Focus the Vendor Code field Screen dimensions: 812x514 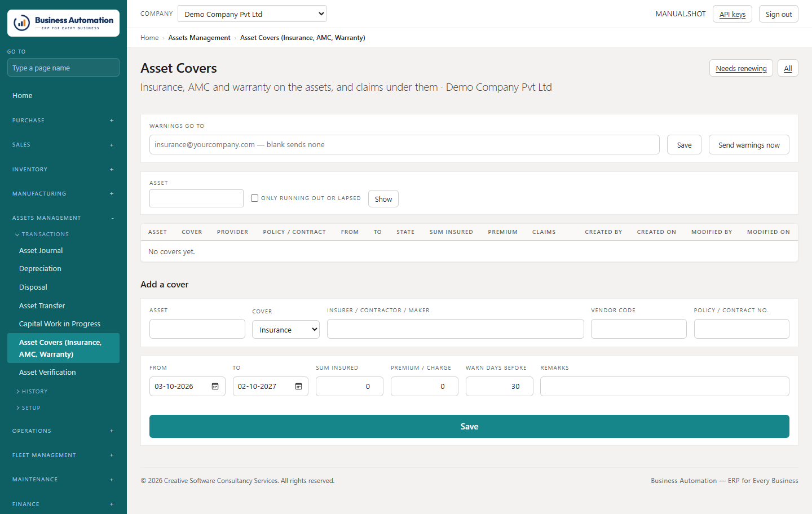pos(639,329)
